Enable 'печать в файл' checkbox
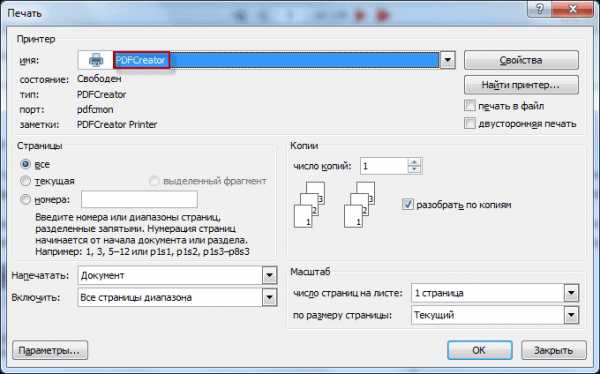This screenshot has width=600, height=374. 470,106
